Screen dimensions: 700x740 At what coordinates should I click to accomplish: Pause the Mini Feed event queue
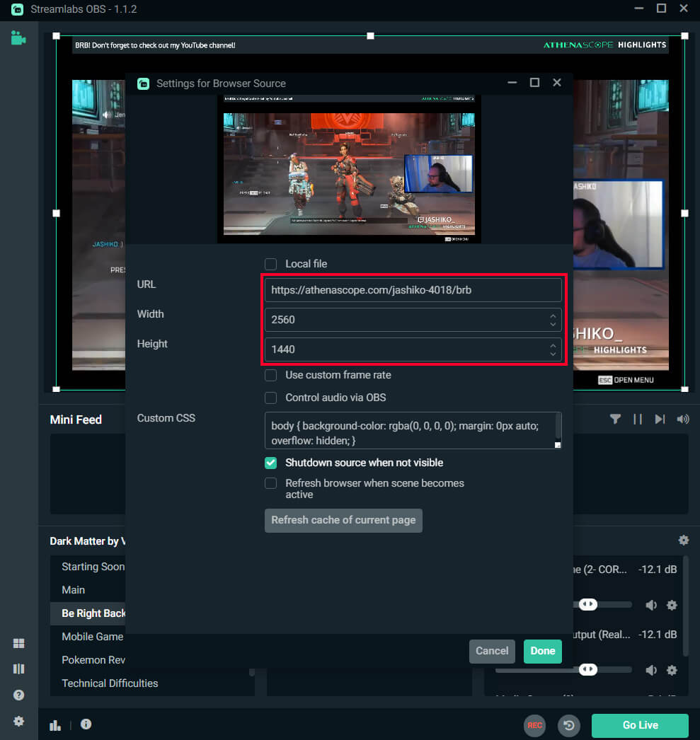tap(638, 419)
